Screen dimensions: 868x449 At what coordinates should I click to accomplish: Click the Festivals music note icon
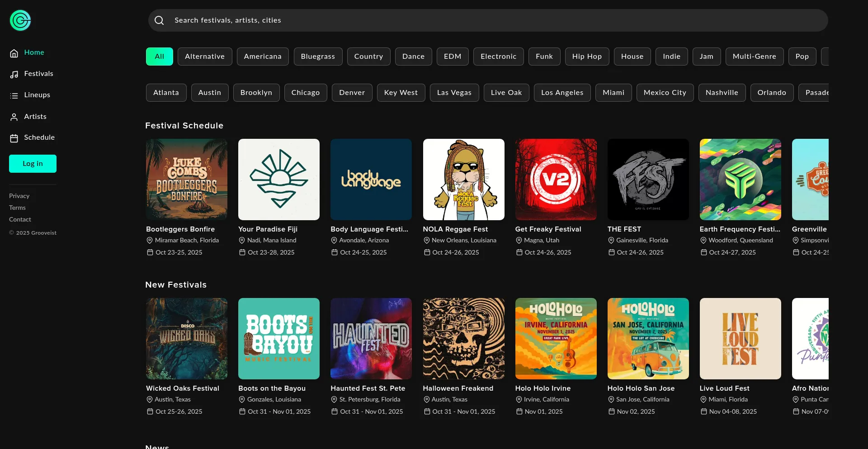(14, 74)
